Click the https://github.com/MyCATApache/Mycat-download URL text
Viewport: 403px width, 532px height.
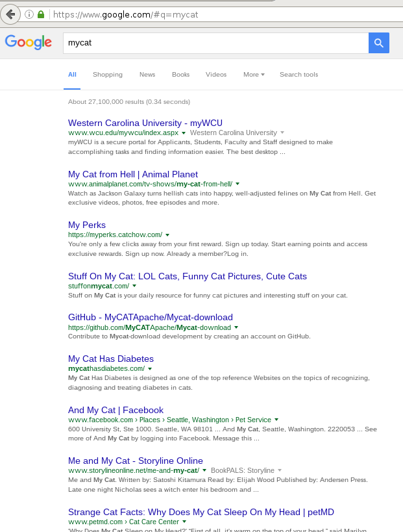pos(149,327)
